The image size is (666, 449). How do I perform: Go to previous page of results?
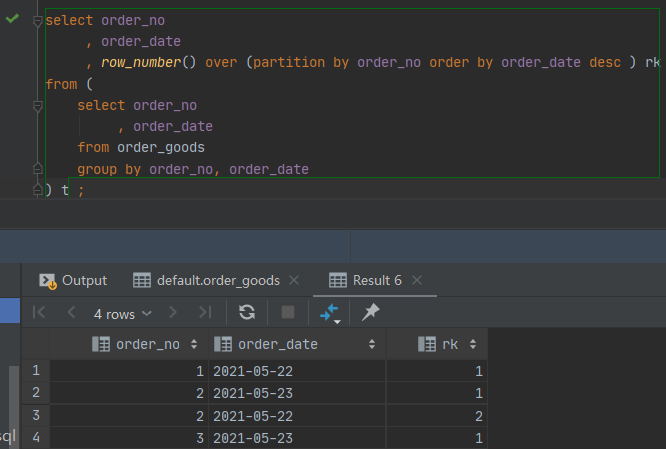pos(71,313)
